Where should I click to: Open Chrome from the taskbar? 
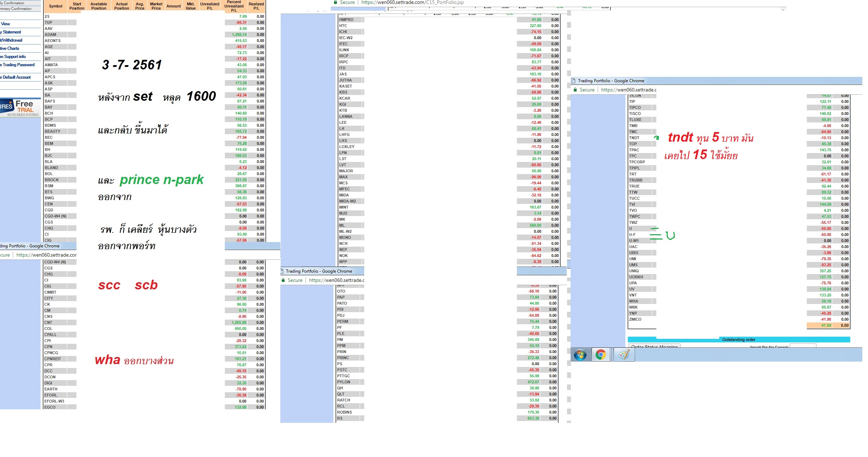click(600, 355)
